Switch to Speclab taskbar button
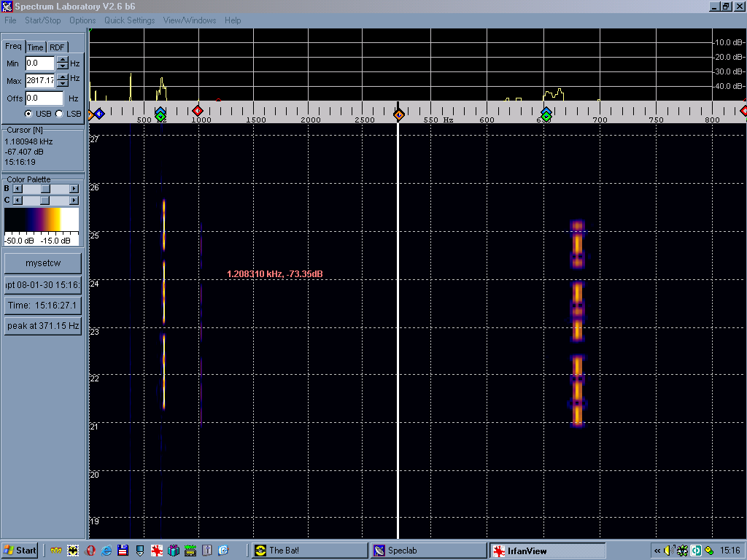 click(x=429, y=551)
